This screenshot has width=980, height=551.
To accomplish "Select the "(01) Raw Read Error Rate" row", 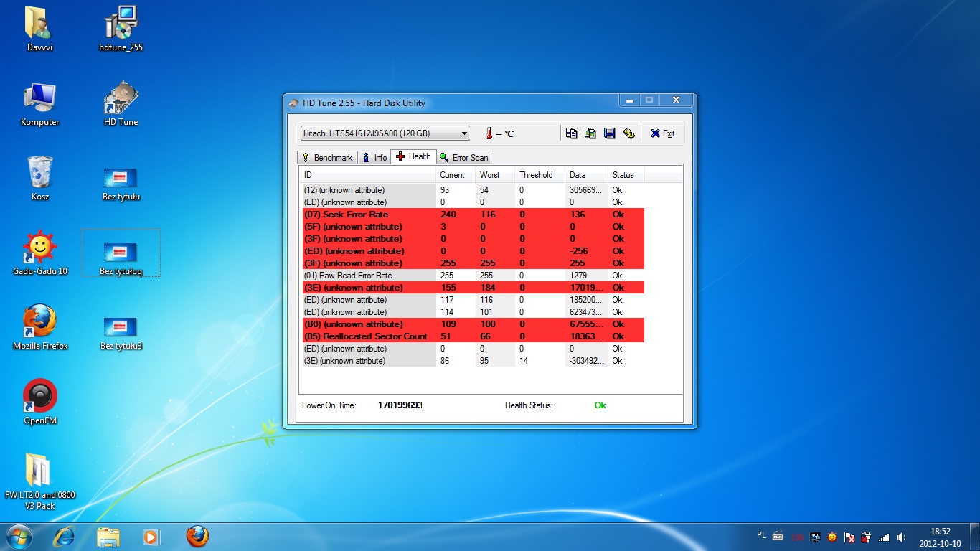I will [472, 275].
